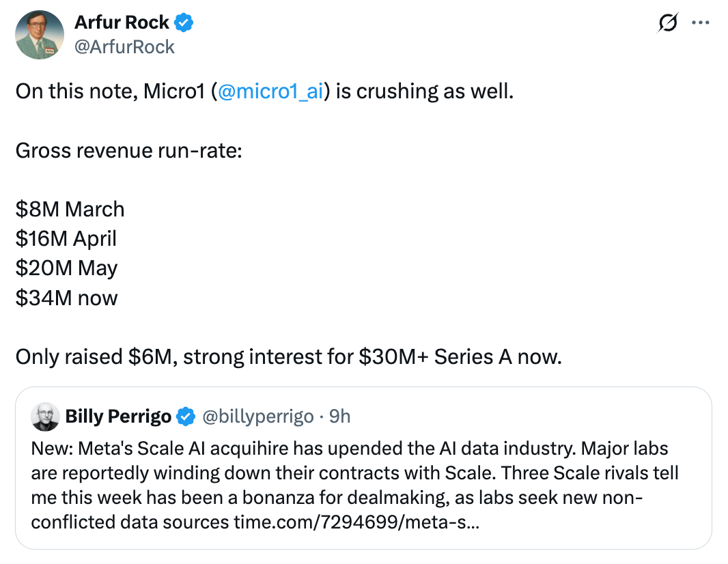Click Billy Perrigo's small avatar
This screenshot has height=564, width=728.
click(45, 417)
